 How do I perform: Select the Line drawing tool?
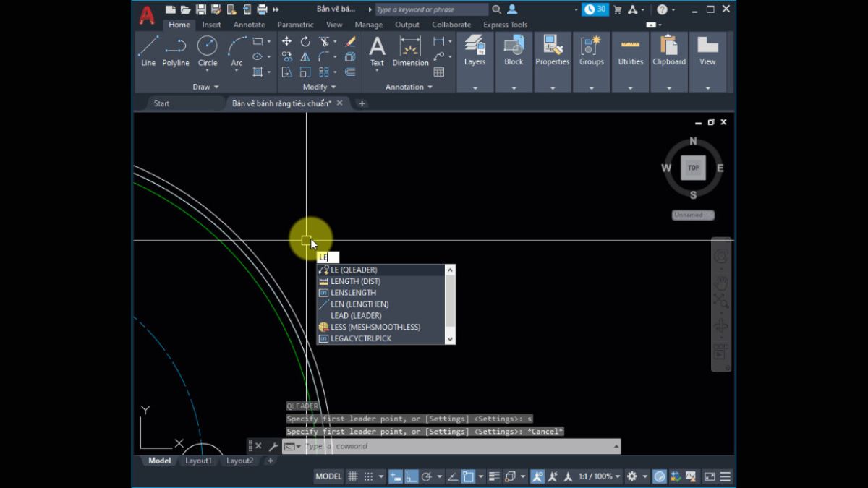tap(148, 51)
